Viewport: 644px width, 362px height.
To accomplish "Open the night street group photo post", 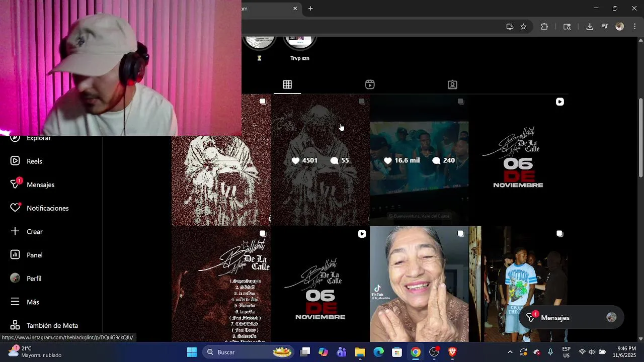I will point(518,285).
